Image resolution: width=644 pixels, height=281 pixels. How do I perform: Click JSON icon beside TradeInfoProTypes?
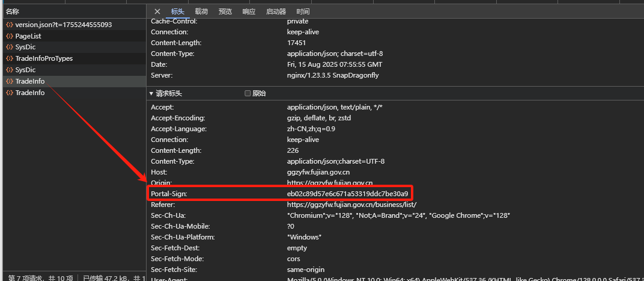point(10,58)
